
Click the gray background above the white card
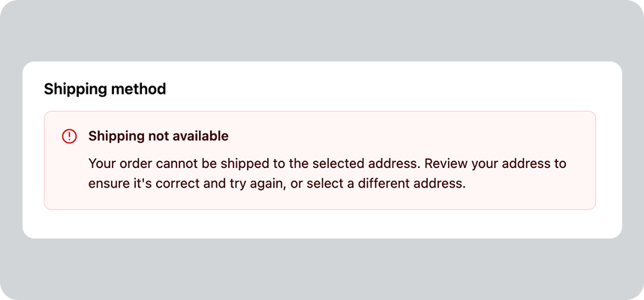point(322,31)
